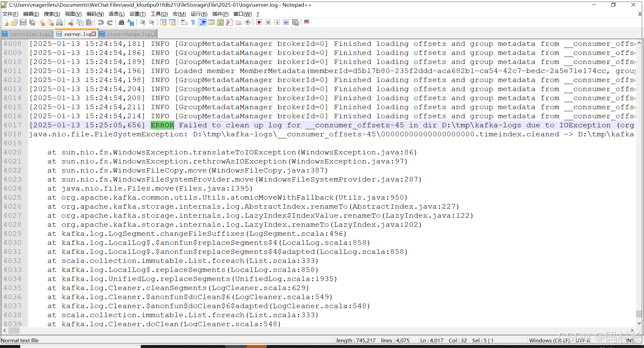Click the New file toolbar icon
Screen dimensions: 644x348
[5, 22]
